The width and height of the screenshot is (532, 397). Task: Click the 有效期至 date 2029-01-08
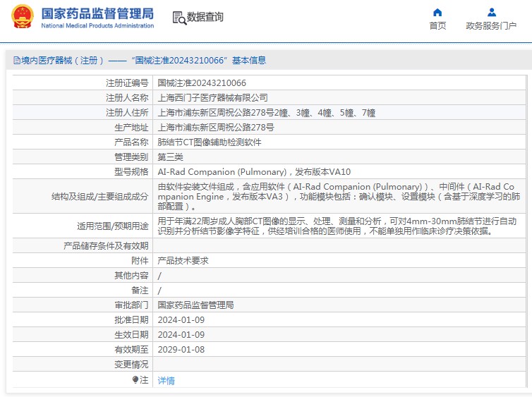[x=181, y=349]
